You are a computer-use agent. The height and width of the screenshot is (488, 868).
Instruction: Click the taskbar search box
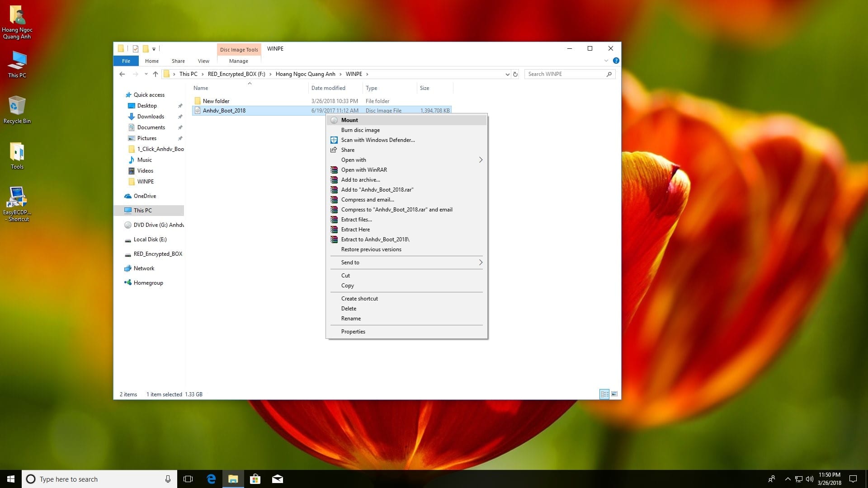click(99, 479)
